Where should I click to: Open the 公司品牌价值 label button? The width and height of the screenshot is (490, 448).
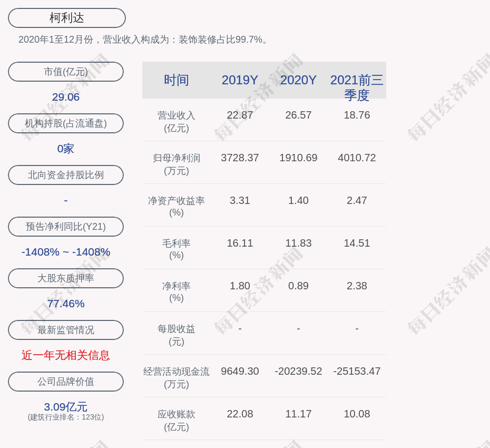tap(66, 382)
